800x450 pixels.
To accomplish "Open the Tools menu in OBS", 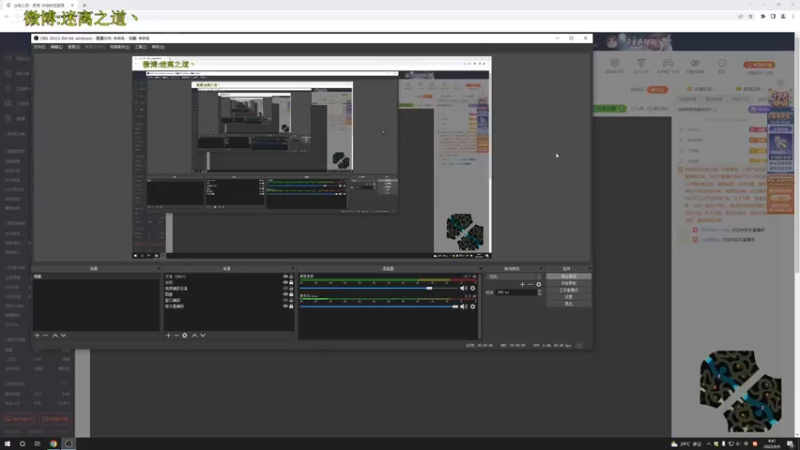I will click(x=140, y=47).
